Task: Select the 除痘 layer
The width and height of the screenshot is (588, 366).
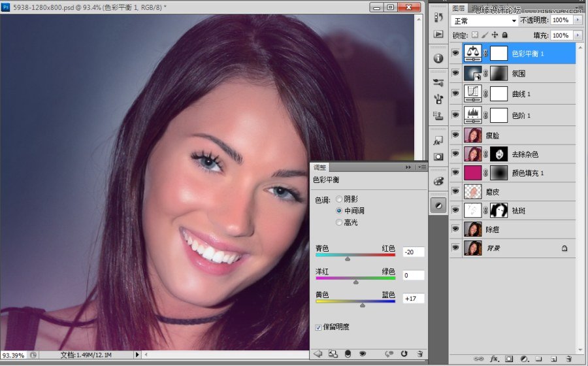Action: pos(519,229)
